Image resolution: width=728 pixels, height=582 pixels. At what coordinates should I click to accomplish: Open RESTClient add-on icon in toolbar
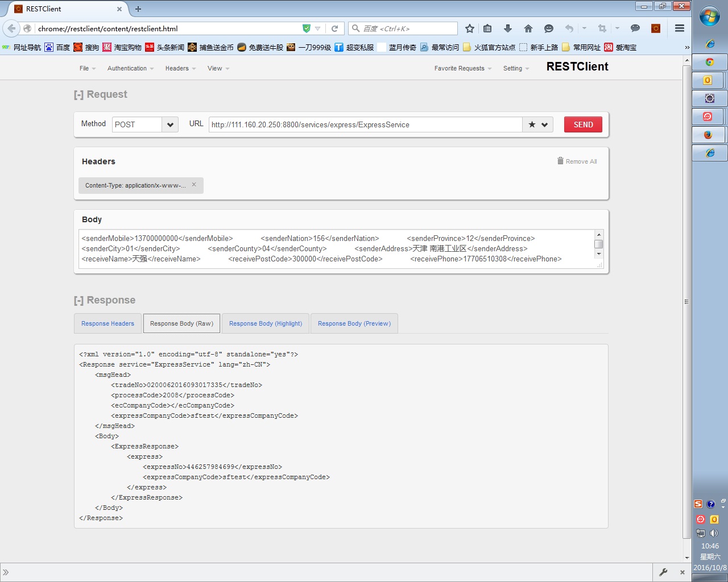pos(656,28)
